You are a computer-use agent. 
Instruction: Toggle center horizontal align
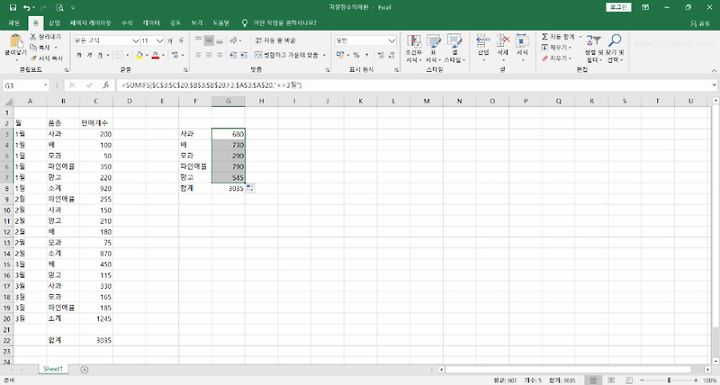(x=209, y=55)
